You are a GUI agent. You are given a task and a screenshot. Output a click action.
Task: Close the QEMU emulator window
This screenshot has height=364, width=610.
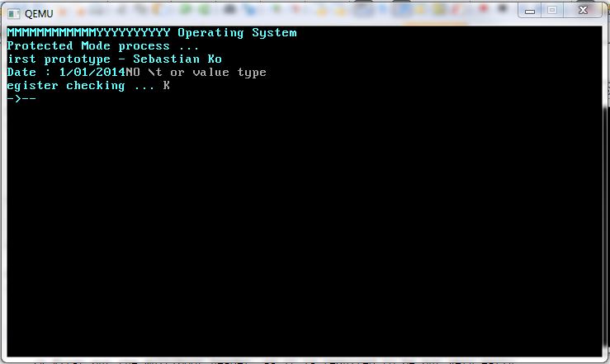coord(583,11)
